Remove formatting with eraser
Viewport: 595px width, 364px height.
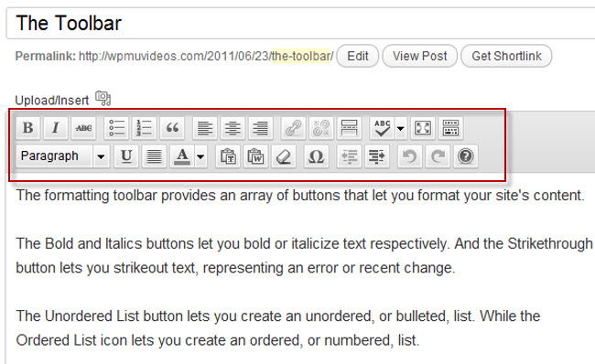pyautogui.click(x=284, y=156)
